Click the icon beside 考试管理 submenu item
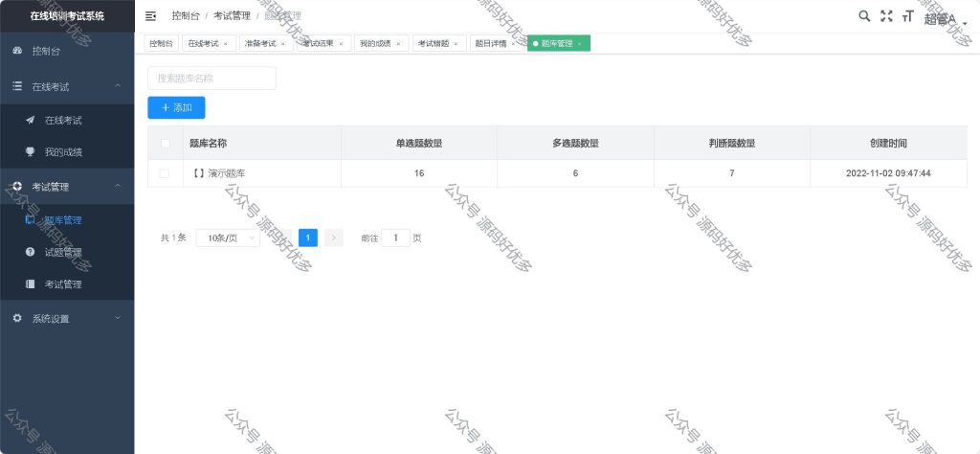This screenshot has width=980, height=454. coord(30,284)
